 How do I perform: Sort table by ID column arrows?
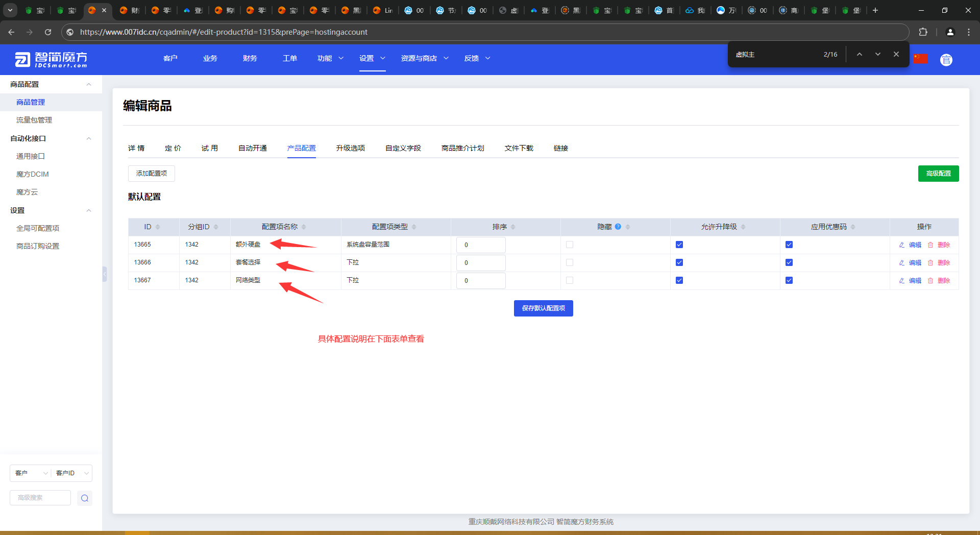pyautogui.click(x=158, y=227)
